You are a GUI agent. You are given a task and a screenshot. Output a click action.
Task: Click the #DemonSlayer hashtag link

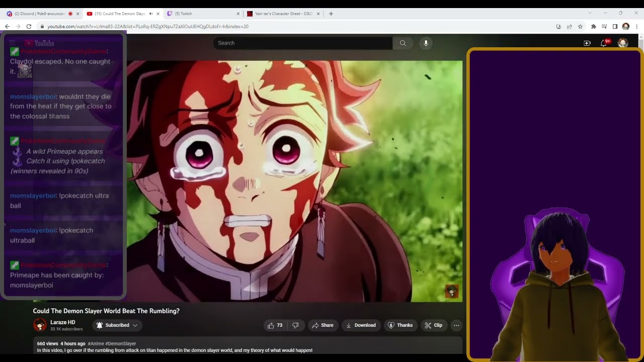[x=120, y=344]
